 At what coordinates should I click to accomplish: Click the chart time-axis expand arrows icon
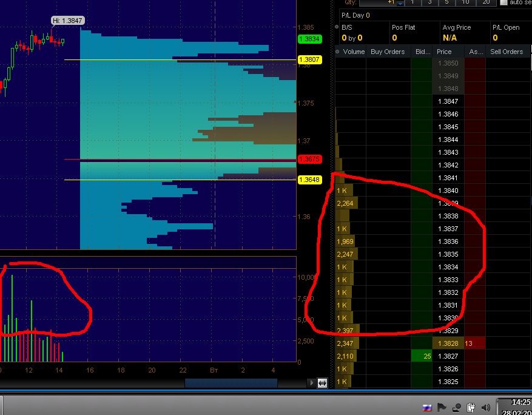[x=322, y=383]
